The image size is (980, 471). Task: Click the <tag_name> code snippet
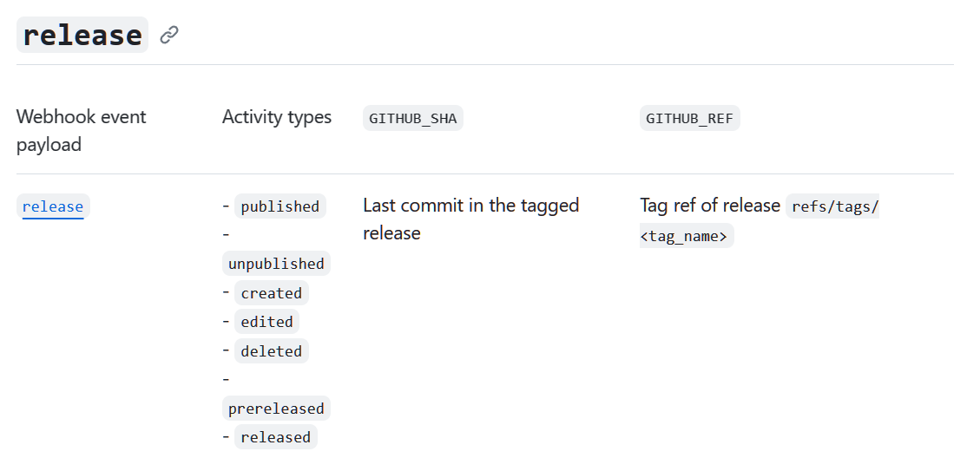pyautogui.click(x=687, y=235)
